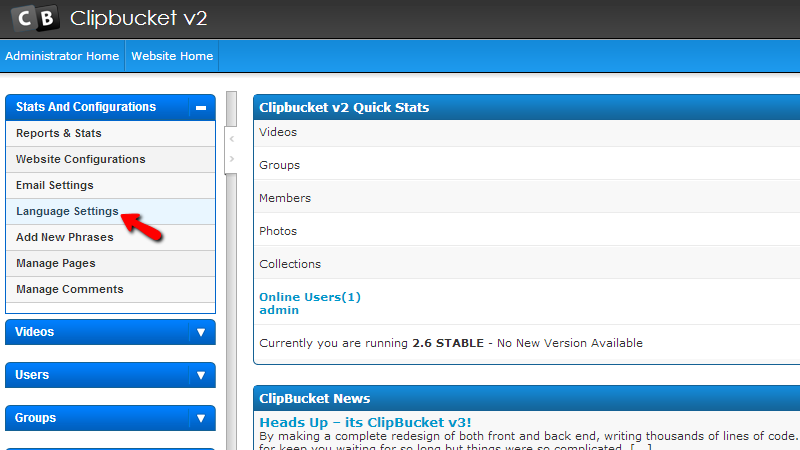
Task: Expand the Users sidebar section
Action: [110, 375]
